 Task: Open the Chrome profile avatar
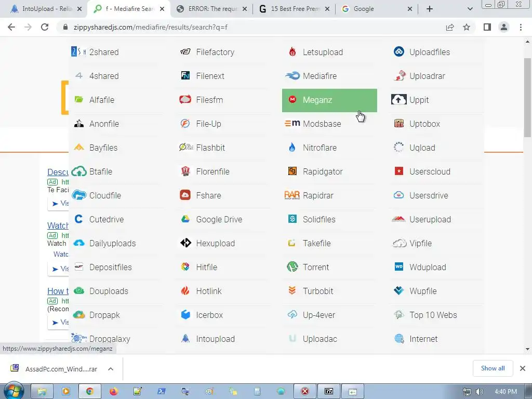point(504,27)
